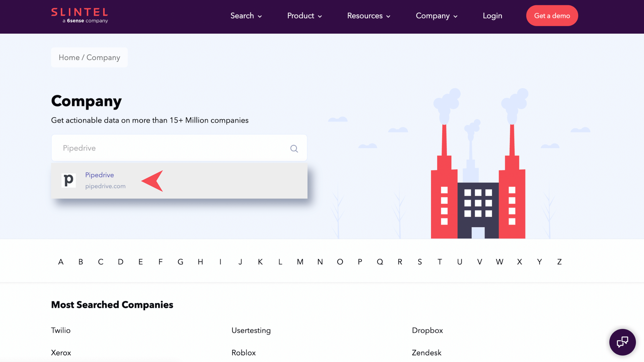The width and height of the screenshot is (644, 362).
Task: Browse companies starting with M
Action: pyautogui.click(x=300, y=262)
